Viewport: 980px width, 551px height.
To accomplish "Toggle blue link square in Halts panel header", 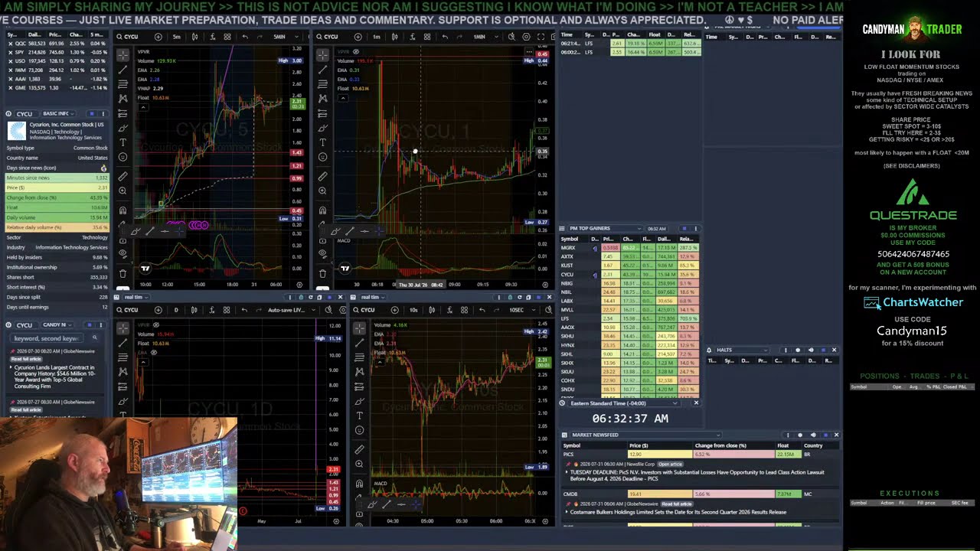I will 824,350.
